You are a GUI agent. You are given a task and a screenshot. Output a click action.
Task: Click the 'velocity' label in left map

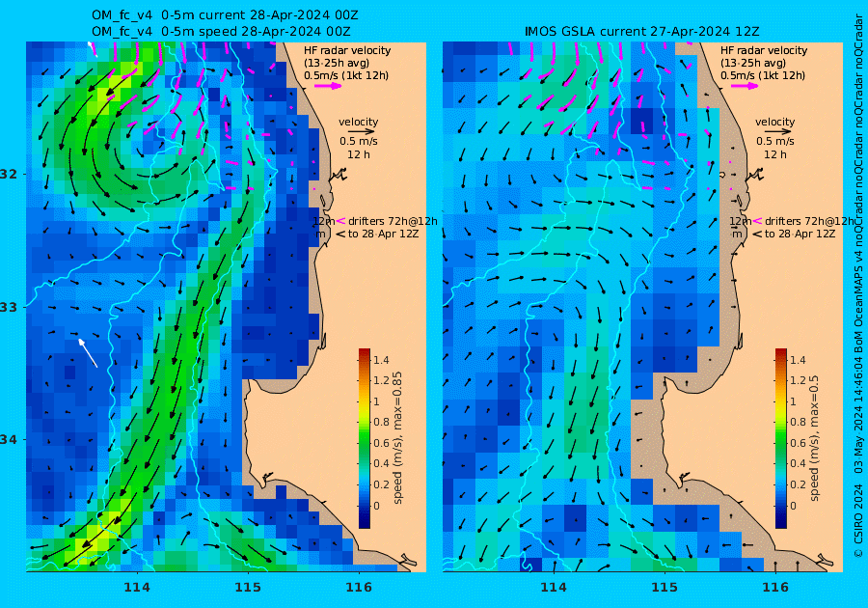(358, 122)
